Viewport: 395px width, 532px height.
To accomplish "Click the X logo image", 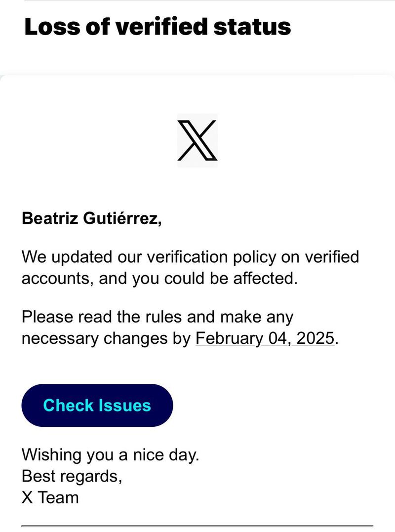I will [197, 140].
